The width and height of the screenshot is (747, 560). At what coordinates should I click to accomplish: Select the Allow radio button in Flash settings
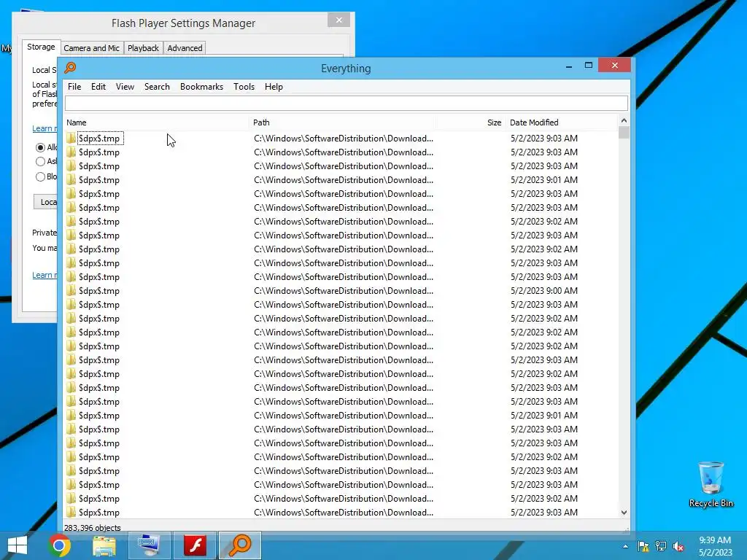point(41,147)
